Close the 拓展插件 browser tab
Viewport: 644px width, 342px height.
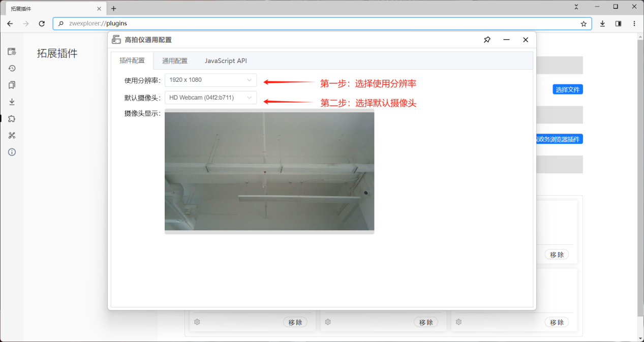click(x=99, y=9)
